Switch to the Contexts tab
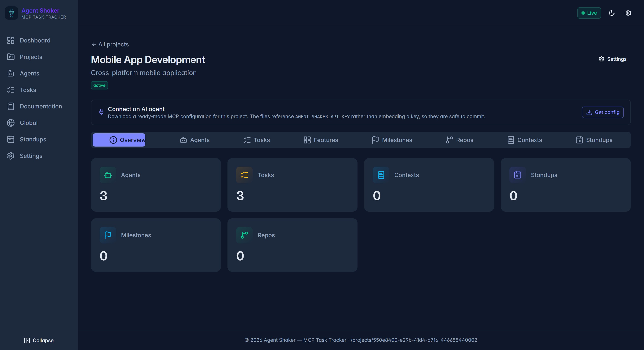The width and height of the screenshot is (644, 350). (x=525, y=140)
